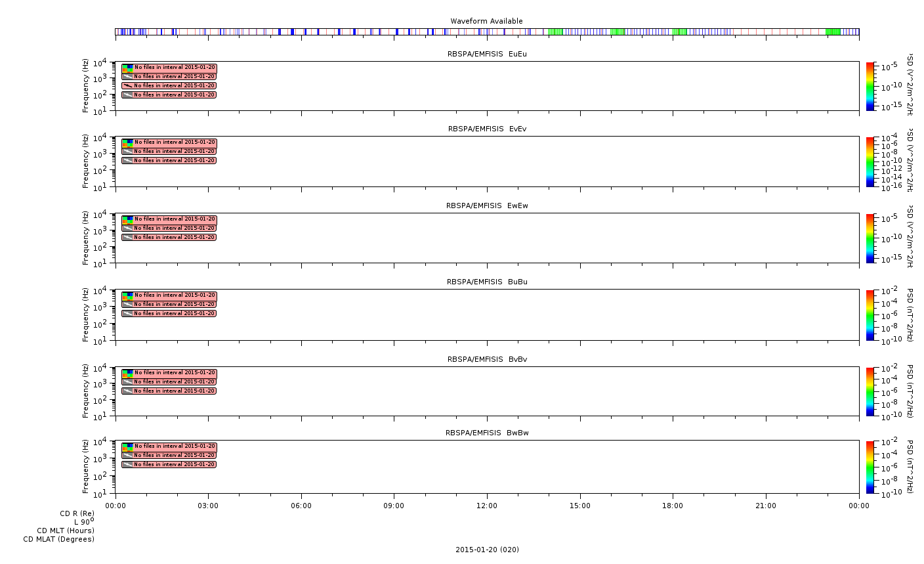Viewport: 924px width, 564px height.
Task: Click the Waveform Available title
Action: pyautogui.click(x=486, y=22)
